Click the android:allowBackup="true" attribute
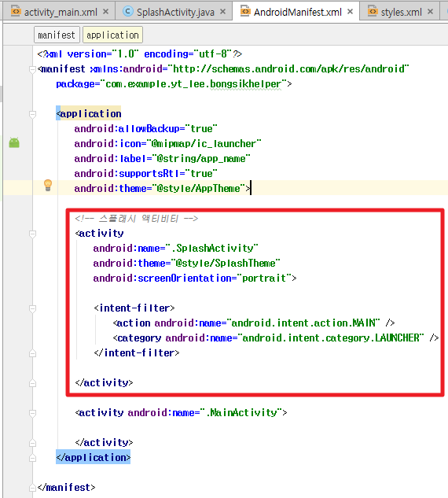 [146, 128]
